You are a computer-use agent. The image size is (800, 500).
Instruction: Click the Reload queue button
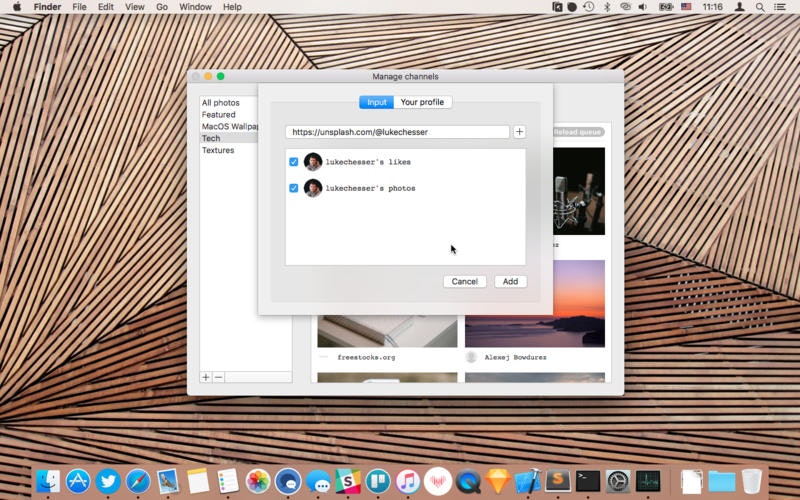[578, 132]
